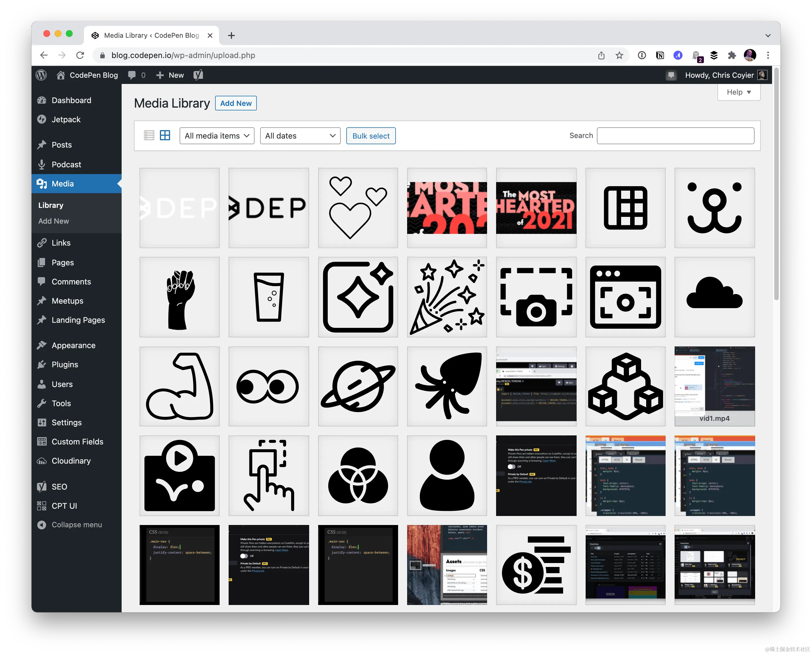Viewport: 812px width, 654px height.
Task: Expand the Help dropdown
Action: [738, 92]
